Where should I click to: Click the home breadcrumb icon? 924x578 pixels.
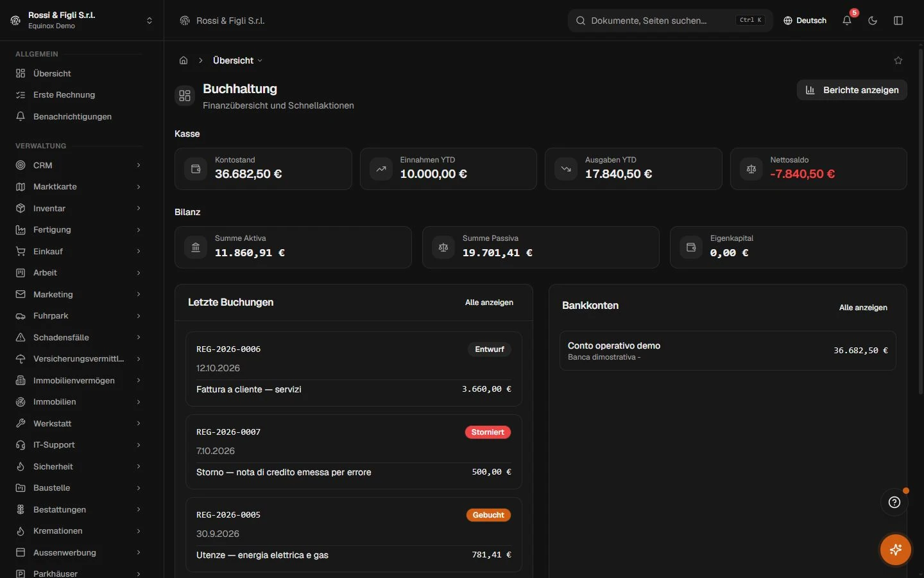pyautogui.click(x=184, y=60)
